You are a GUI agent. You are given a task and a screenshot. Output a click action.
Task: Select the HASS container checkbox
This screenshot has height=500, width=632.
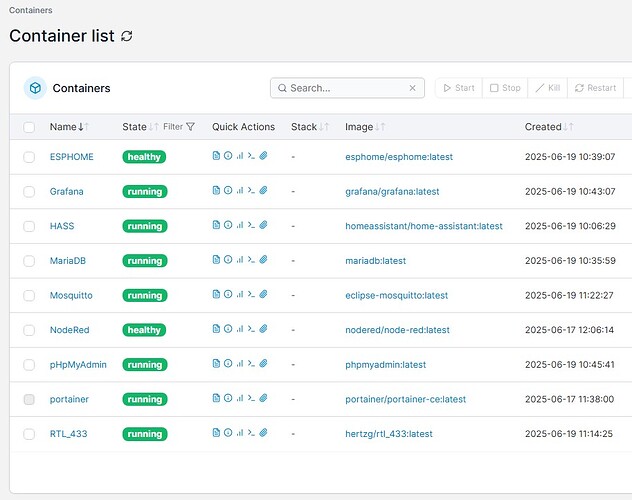(29, 226)
